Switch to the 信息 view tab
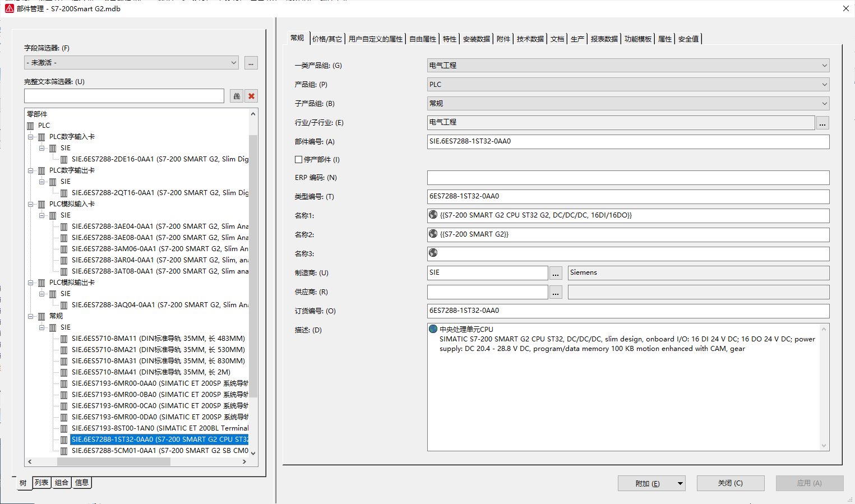 82,483
